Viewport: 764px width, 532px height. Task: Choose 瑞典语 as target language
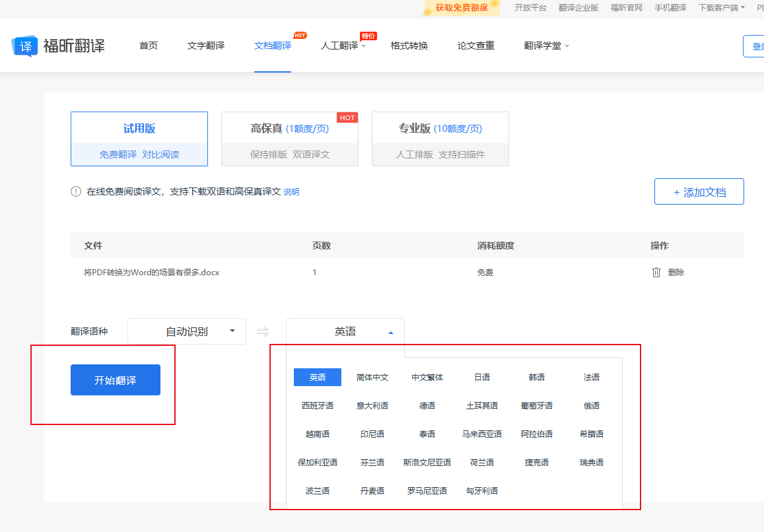(x=592, y=462)
